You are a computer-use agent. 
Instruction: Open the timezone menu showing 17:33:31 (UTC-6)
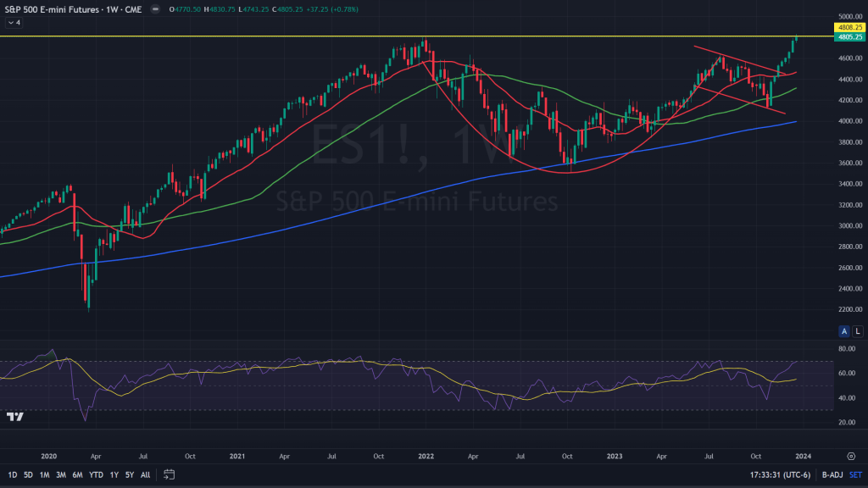click(776, 474)
